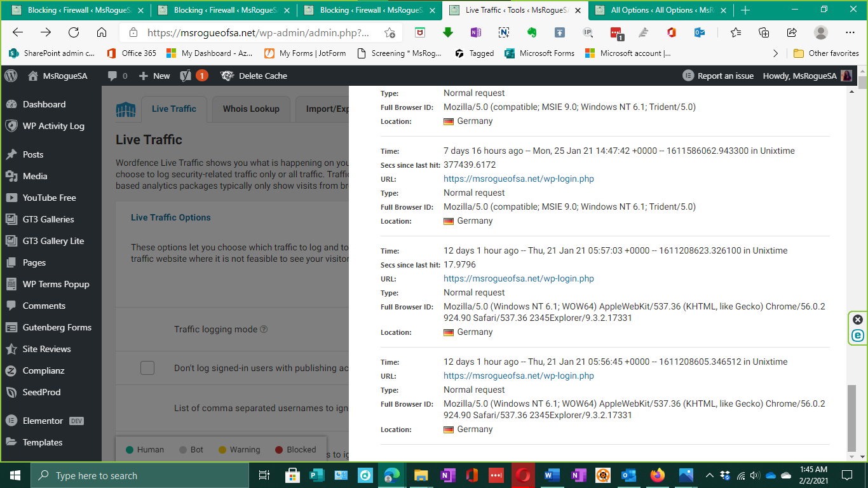Open WP Activity Log in sidebar
868x488 pixels.
point(53,126)
